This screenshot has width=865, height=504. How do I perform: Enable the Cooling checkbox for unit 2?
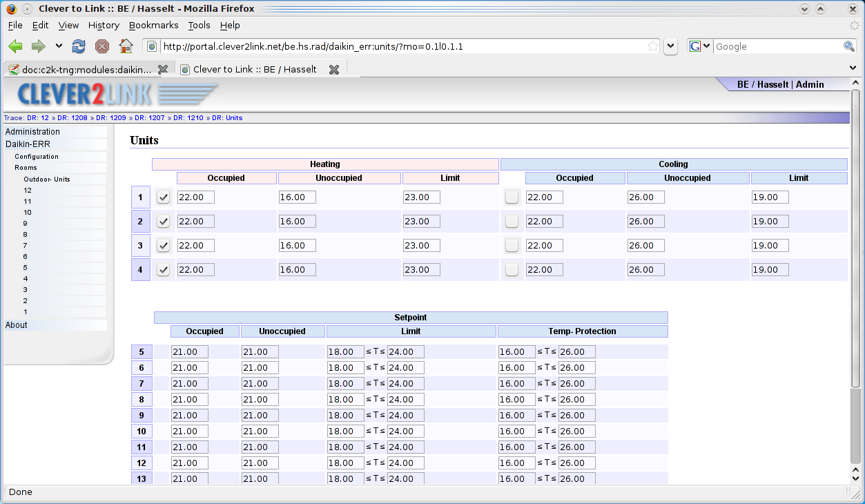(x=512, y=222)
